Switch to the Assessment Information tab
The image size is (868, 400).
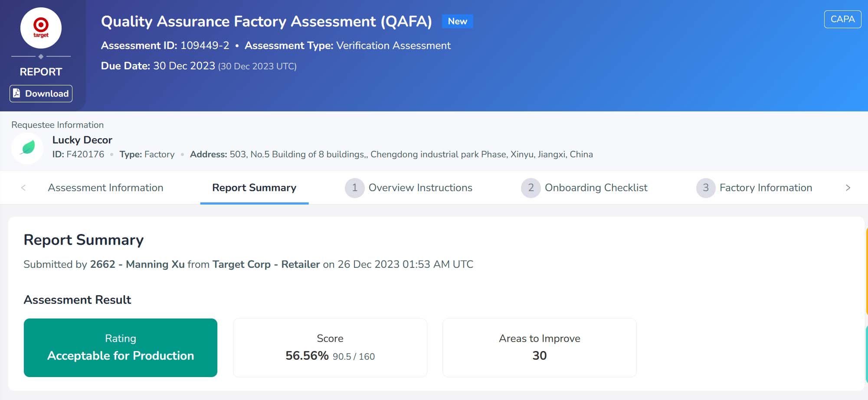(105, 188)
